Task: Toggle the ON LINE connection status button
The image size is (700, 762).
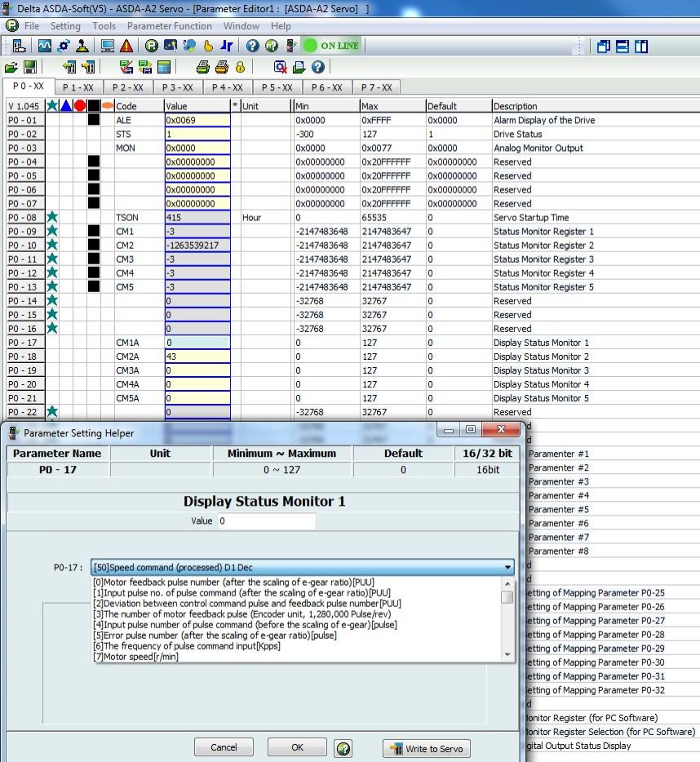Action: point(330,46)
